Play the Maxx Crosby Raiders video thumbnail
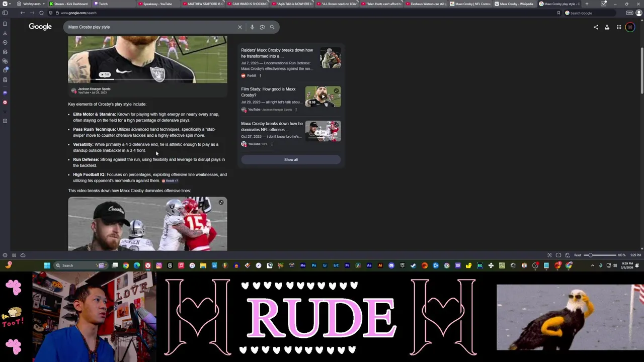Image resolution: width=644 pixels, height=362 pixels. 147,59
